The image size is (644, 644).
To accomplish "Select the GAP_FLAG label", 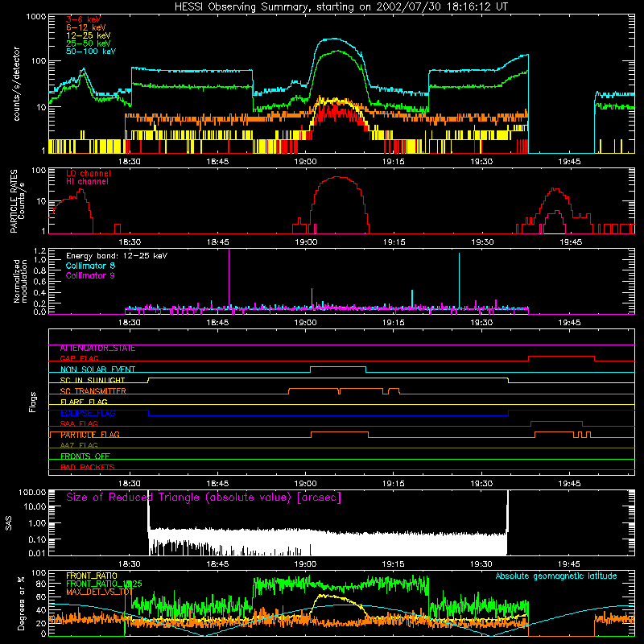I will click(79, 358).
